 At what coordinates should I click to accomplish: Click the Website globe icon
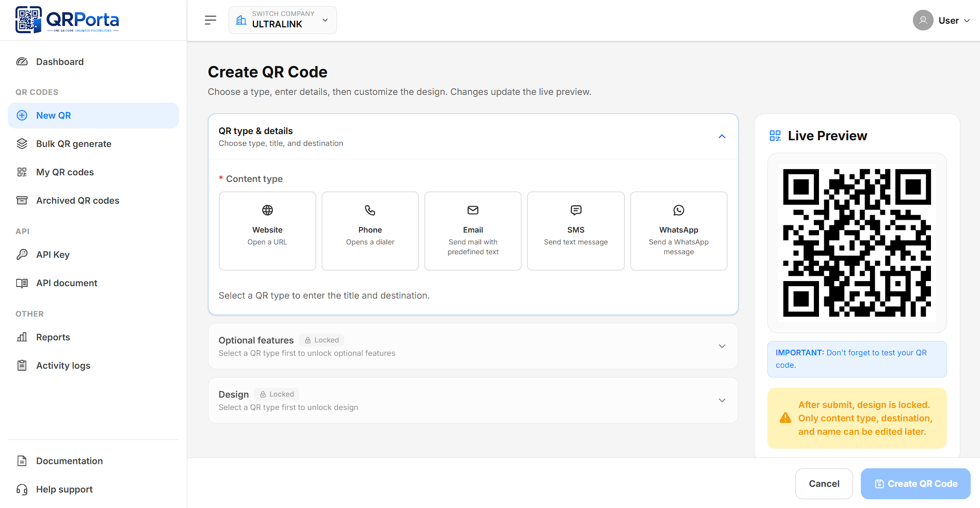[x=267, y=210]
